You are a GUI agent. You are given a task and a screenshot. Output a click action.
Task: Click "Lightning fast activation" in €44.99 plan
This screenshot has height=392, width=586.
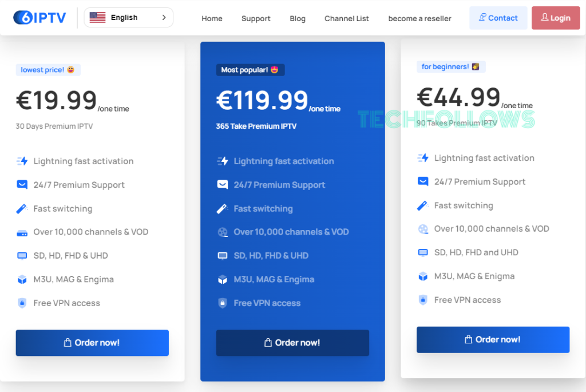[484, 158]
